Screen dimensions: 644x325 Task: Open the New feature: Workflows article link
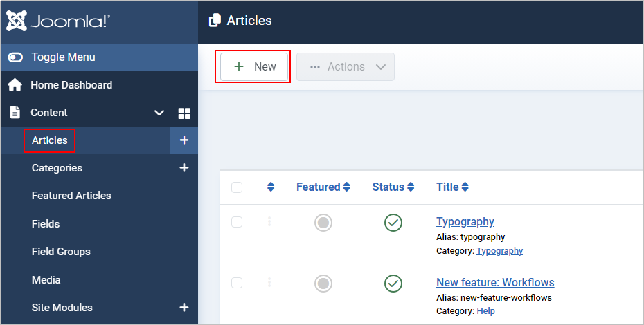tap(495, 282)
